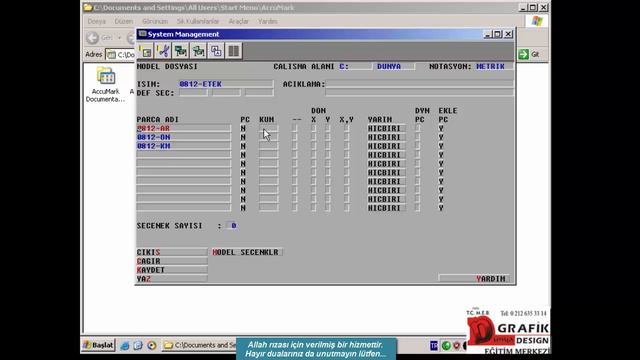Tick the DON Y checkbox in 0812-ON row
Viewport: 640px width, 360px height.
coord(328,137)
